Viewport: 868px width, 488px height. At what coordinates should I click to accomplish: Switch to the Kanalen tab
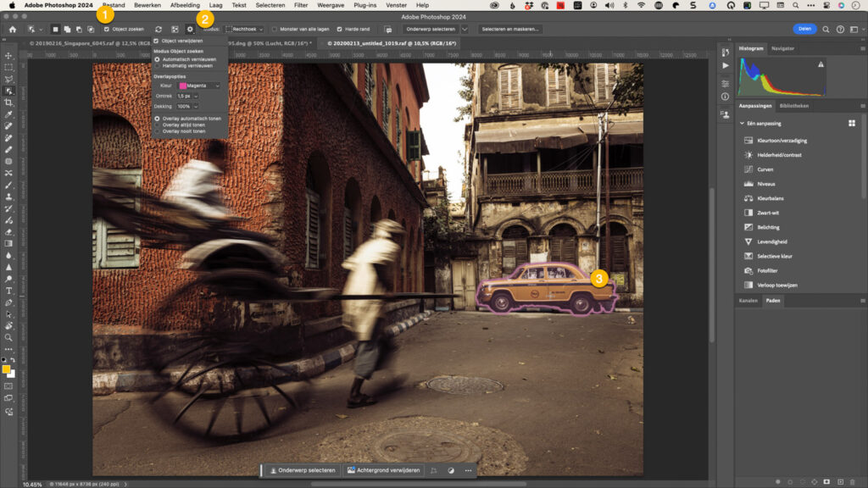(x=748, y=301)
